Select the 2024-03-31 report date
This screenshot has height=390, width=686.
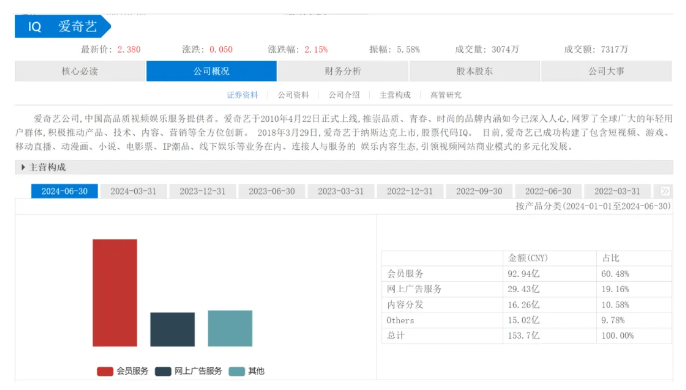pos(133,191)
